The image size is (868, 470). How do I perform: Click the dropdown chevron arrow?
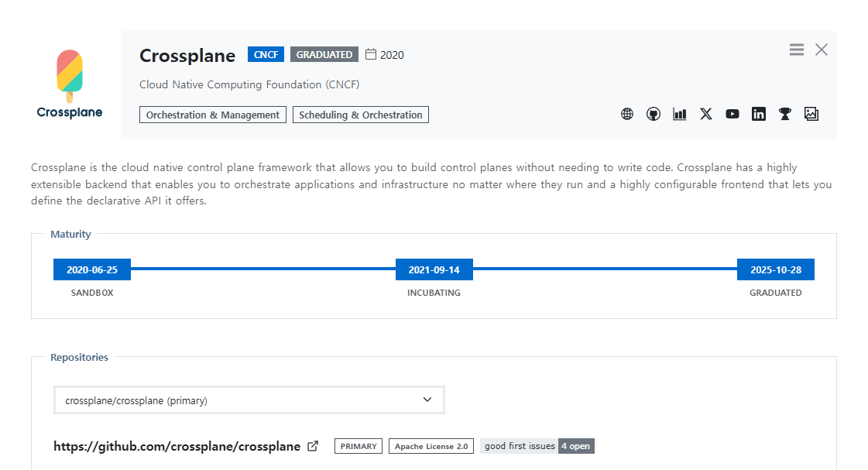pos(427,400)
